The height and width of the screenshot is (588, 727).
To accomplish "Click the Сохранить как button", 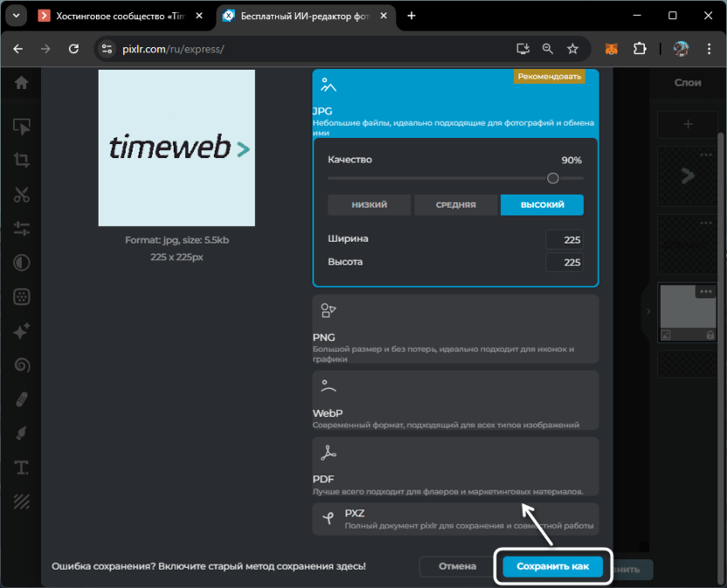I will click(x=552, y=566).
